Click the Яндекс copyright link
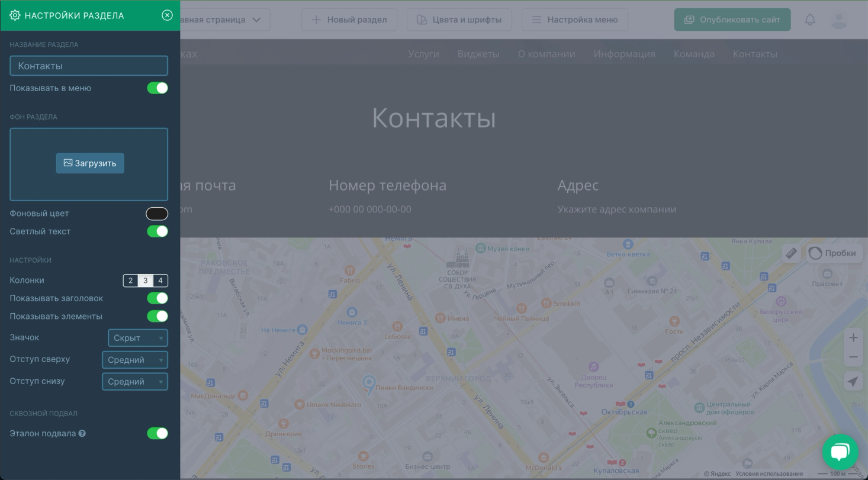This screenshot has width=868, height=480. pos(717,474)
